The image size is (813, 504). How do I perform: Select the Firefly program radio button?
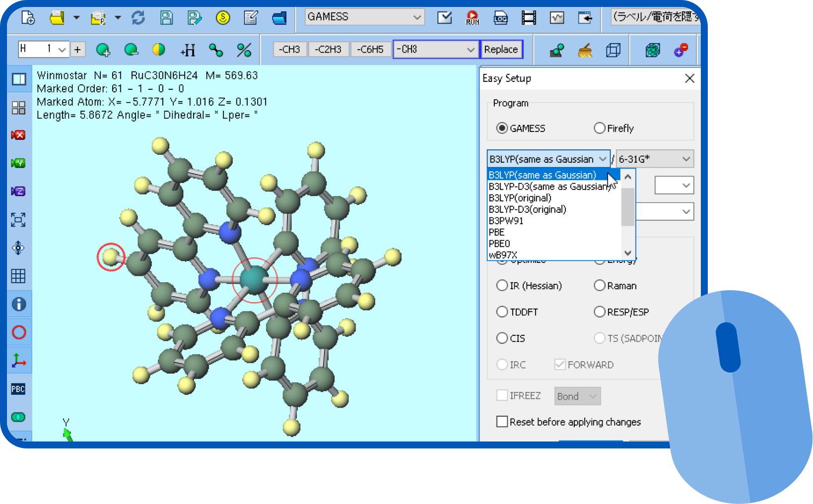point(600,128)
